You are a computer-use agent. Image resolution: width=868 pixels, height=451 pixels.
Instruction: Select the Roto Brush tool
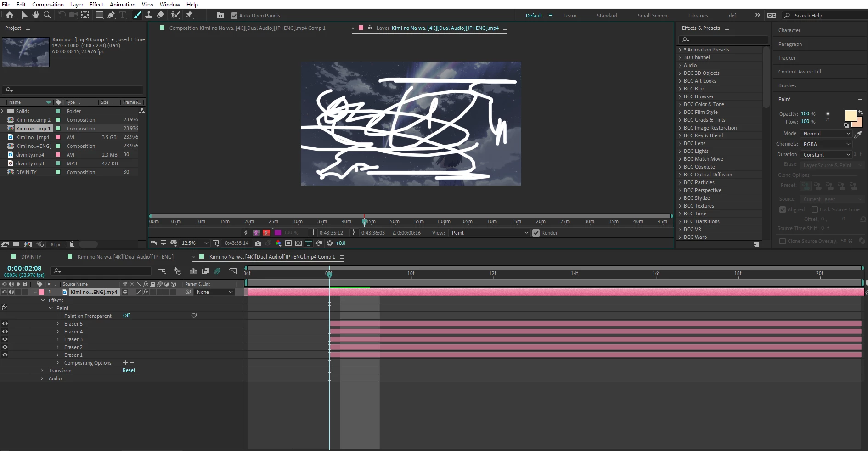click(x=175, y=15)
